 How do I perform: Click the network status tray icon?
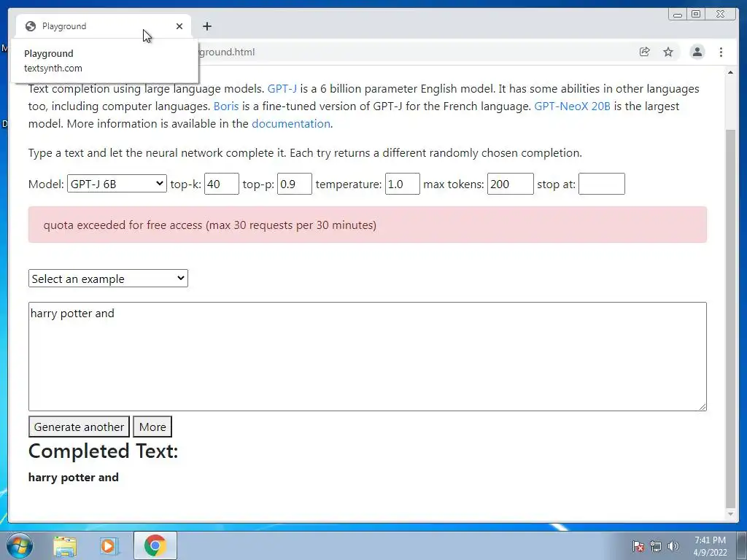656,546
